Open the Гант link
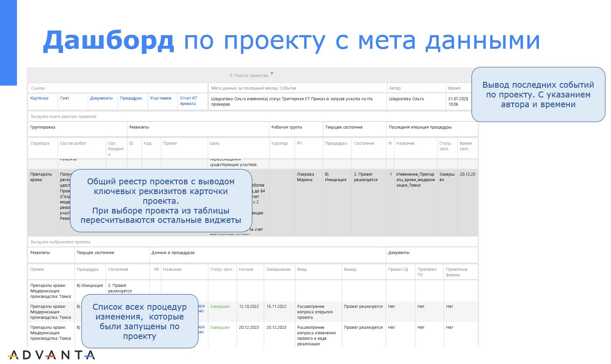611x364 pixels. (64, 98)
